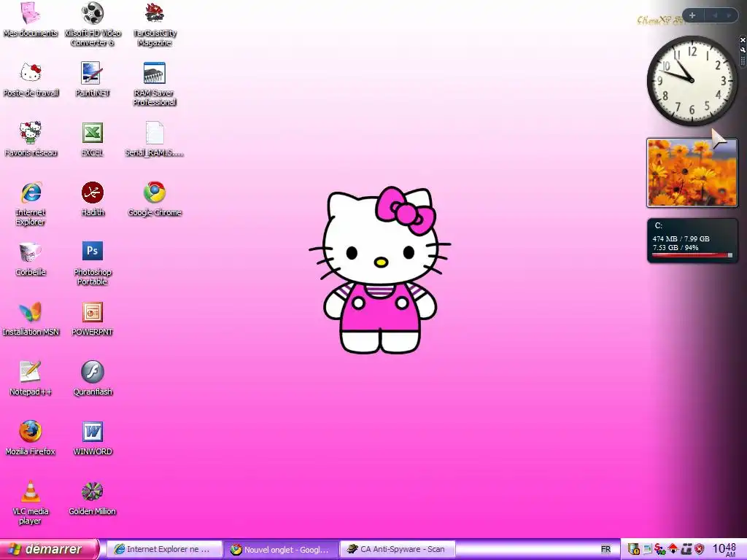Open Xilisoft HD Video Converter 6 shortcut
Image resolution: width=747 pixels, height=560 pixels.
click(x=93, y=24)
